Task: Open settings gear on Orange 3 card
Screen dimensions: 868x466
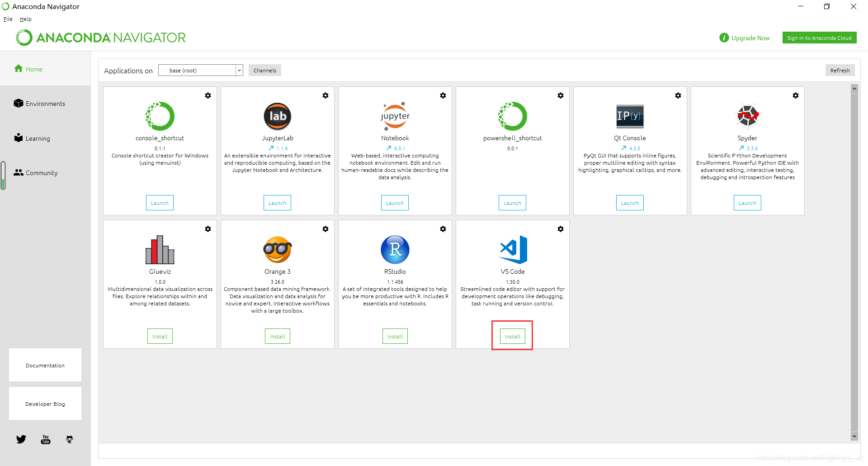Action: point(325,229)
